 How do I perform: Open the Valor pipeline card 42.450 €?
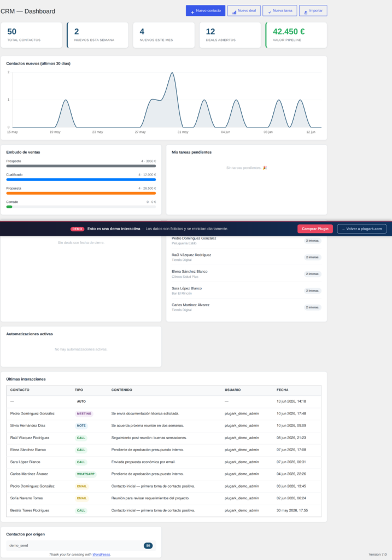point(296,35)
